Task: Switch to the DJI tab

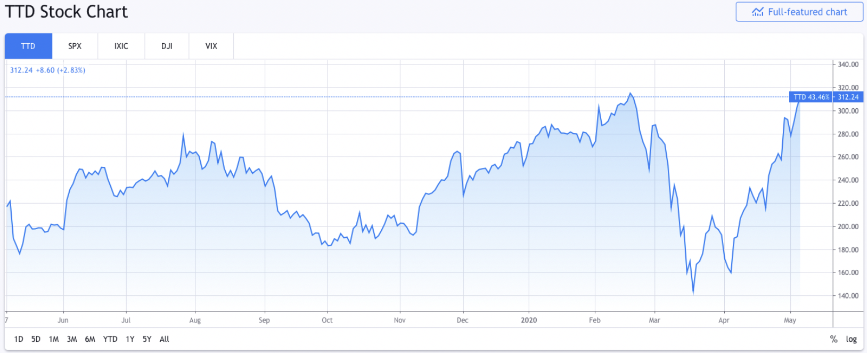Action: point(167,46)
